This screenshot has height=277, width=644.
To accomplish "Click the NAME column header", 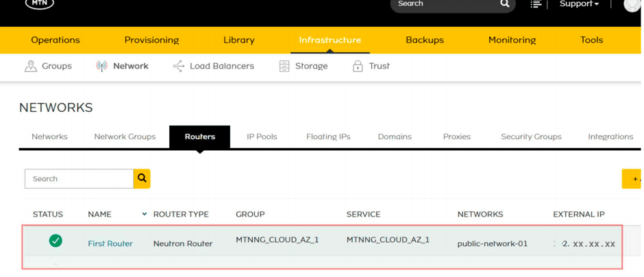I will [99, 214].
